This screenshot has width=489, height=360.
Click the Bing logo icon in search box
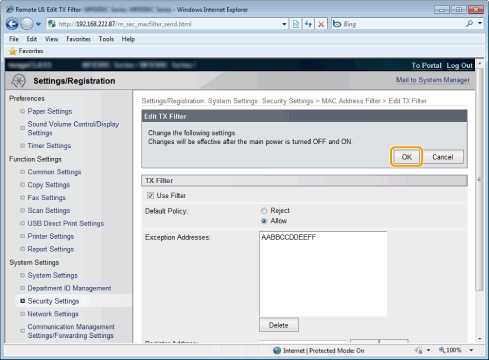point(337,24)
